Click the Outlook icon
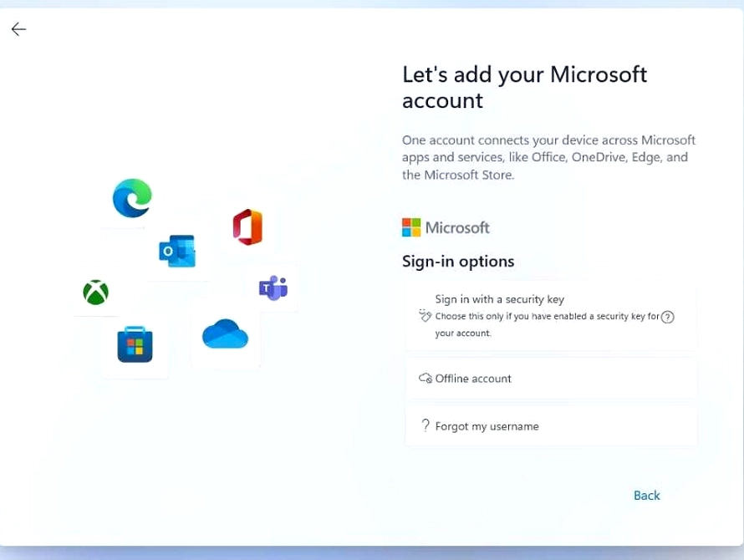This screenshot has height=560, width=744. coord(177,251)
